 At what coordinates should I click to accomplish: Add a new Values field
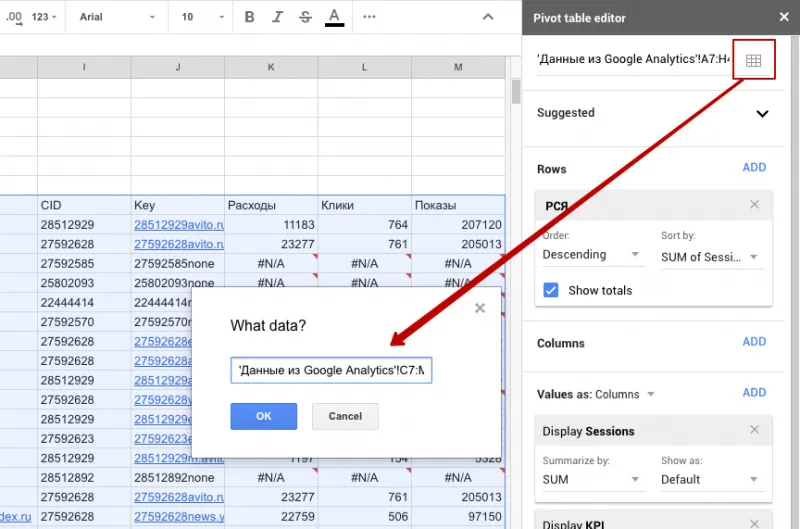tap(754, 392)
